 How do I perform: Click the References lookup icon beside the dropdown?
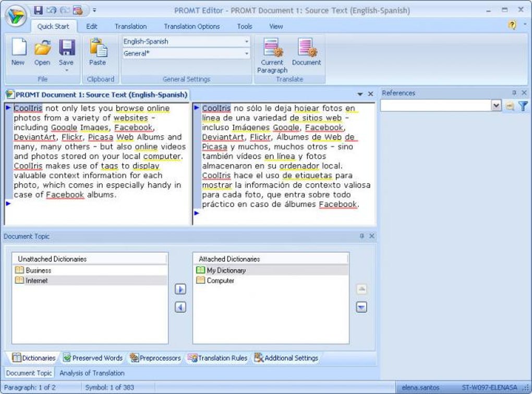coord(510,106)
